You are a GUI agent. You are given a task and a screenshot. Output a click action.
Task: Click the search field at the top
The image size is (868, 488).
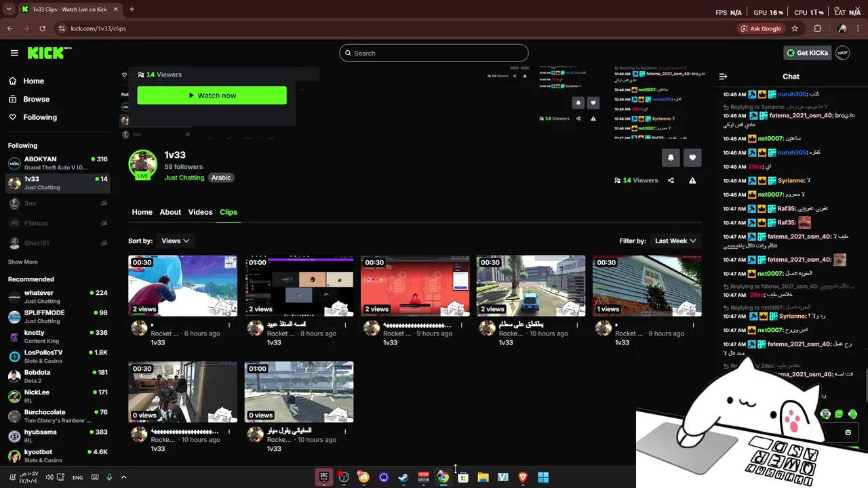[434, 53]
